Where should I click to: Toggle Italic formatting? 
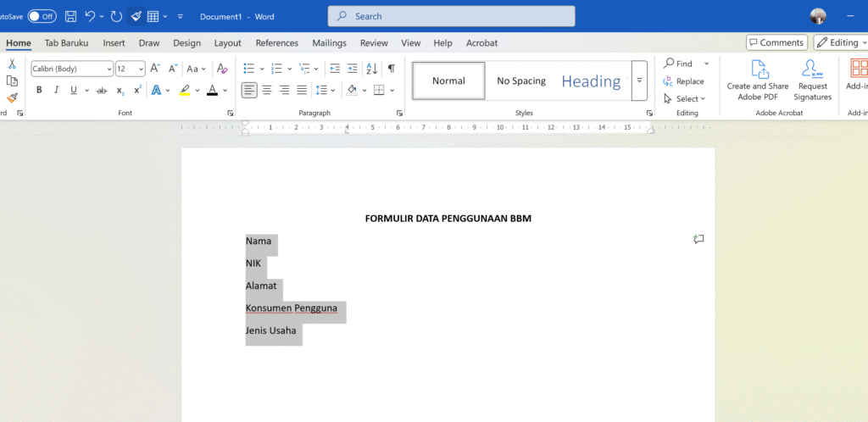[56, 90]
